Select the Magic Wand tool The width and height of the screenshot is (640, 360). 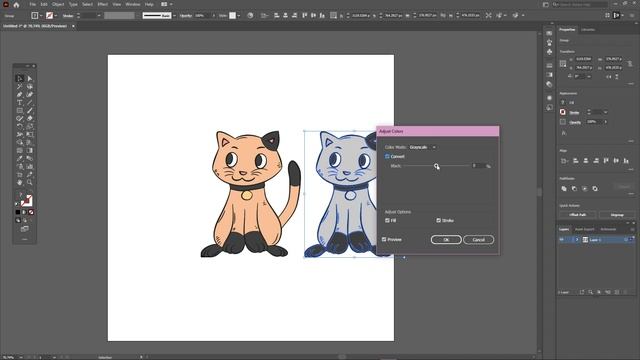[x=20, y=87]
